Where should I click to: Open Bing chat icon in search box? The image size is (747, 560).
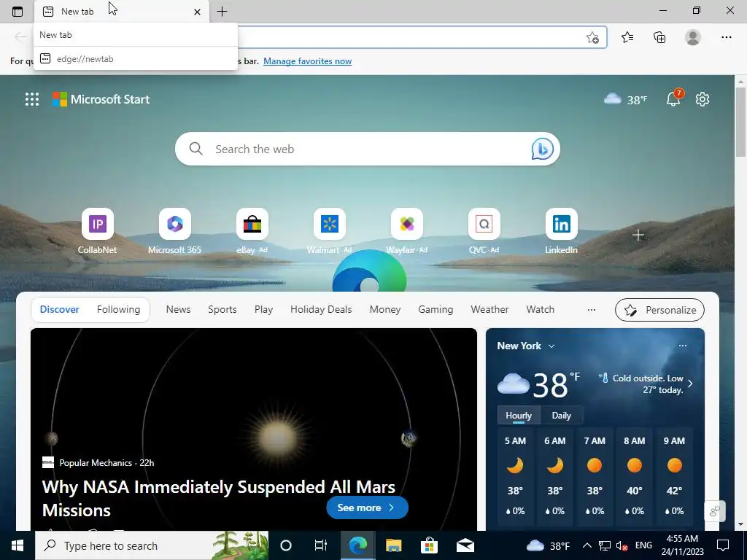coord(542,149)
